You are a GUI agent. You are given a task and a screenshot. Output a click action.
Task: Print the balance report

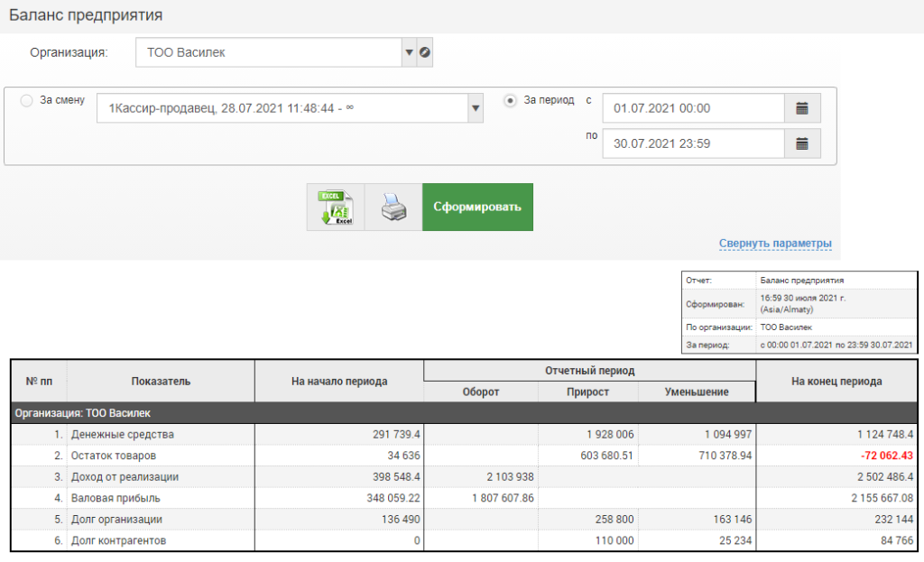393,207
